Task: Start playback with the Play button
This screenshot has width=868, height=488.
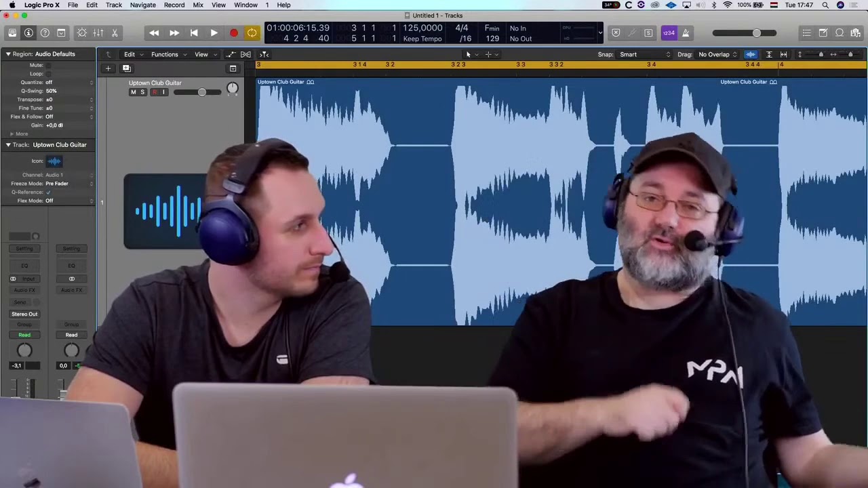Action: [214, 33]
